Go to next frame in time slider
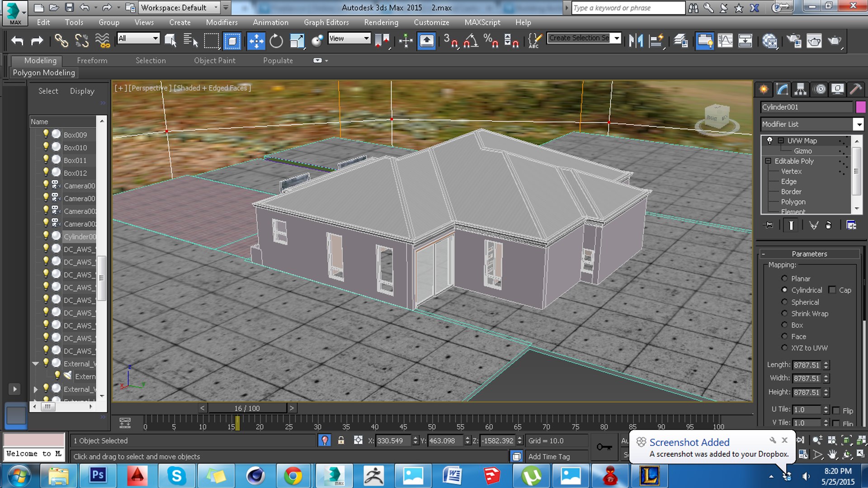Screen dimensions: 868x488 (x=292, y=408)
